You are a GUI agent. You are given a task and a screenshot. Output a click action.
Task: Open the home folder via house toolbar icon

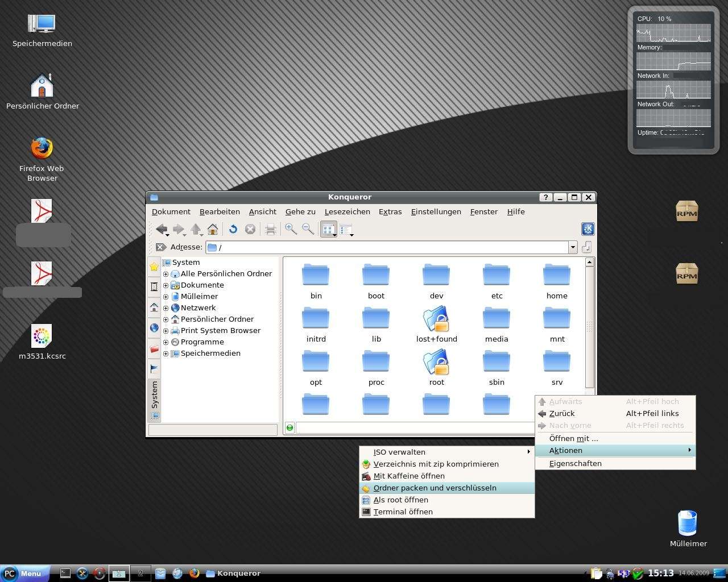click(213, 229)
